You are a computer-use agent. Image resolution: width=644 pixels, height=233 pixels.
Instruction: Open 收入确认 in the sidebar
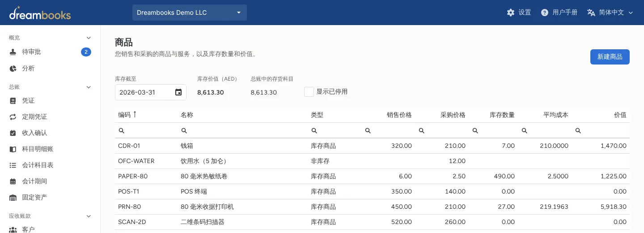click(50, 133)
